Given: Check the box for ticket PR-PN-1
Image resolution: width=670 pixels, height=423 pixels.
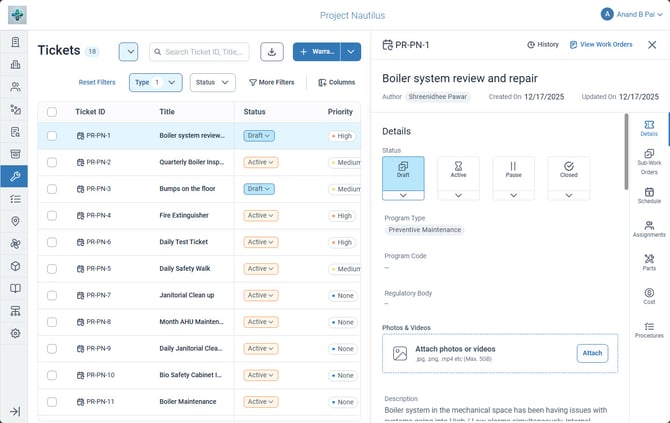Looking at the screenshot, I should pyautogui.click(x=52, y=136).
